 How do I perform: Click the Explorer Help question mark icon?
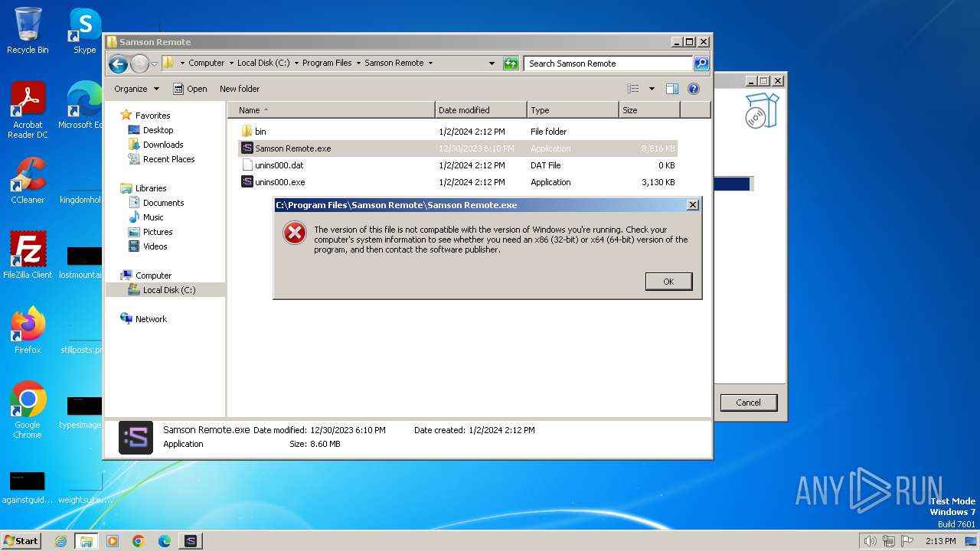click(x=694, y=89)
